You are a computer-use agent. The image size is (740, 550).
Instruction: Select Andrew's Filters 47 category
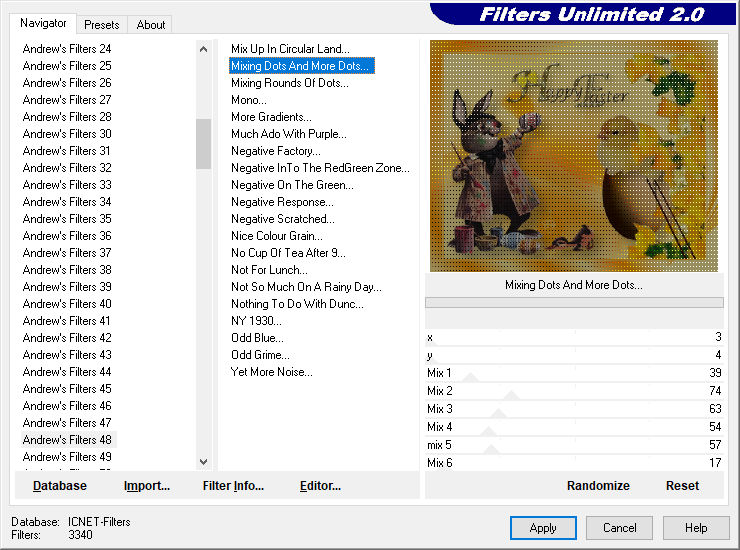click(67, 423)
